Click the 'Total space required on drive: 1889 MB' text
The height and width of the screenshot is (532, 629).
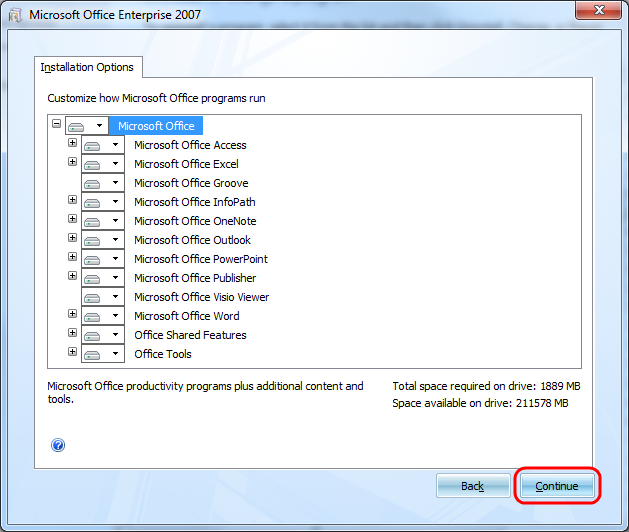click(x=486, y=386)
